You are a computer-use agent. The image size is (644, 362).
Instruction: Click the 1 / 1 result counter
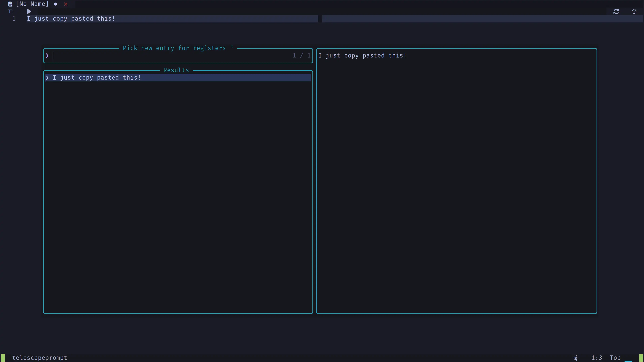pos(302,55)
